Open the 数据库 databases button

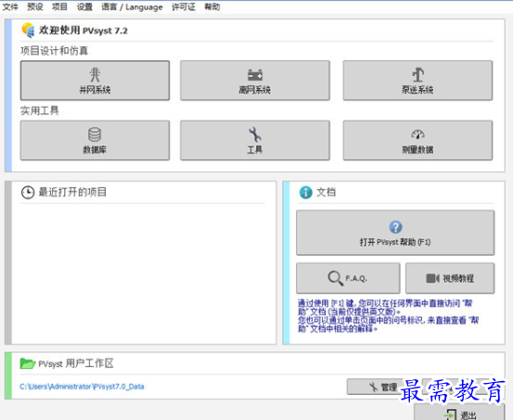coord(95,140)
